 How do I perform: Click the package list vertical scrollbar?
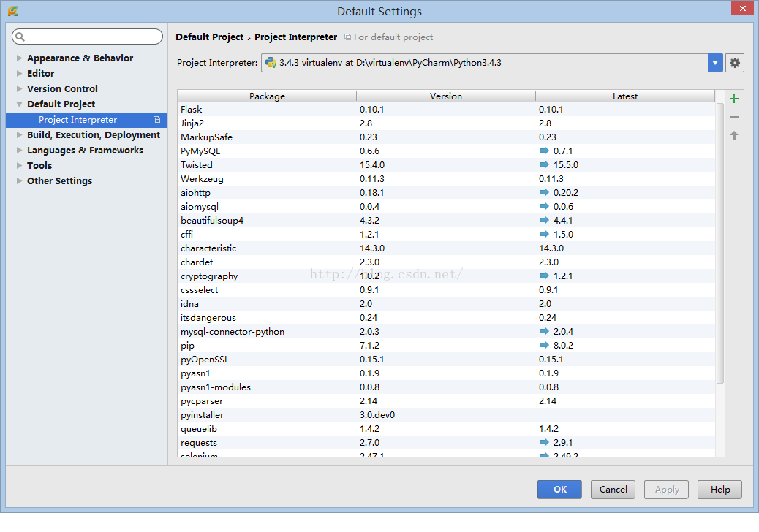pyautogui.click(x=720, y=243)
